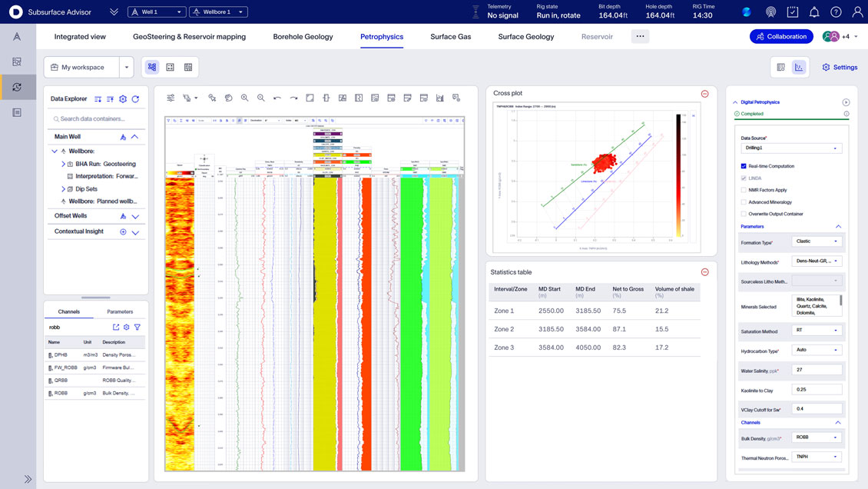Screen dimensions: 868x489
Task: Open the Collaboration button
Action: [781, 36]
